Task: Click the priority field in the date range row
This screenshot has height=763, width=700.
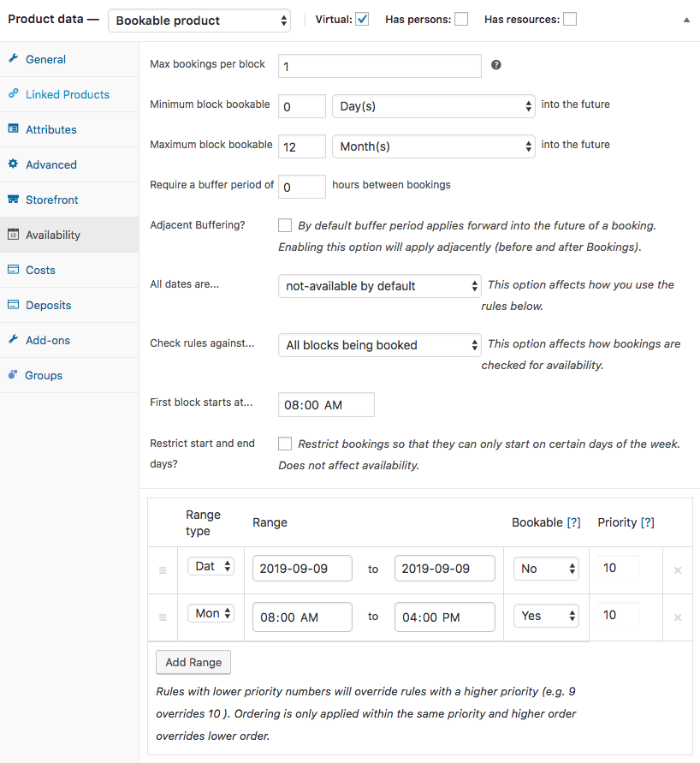Action: (619, 568)
